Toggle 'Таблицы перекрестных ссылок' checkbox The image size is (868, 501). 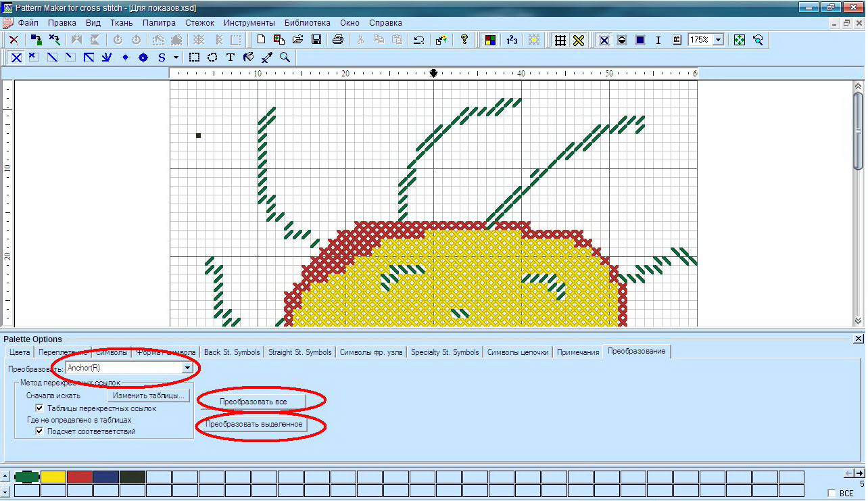tap(40, 408)
